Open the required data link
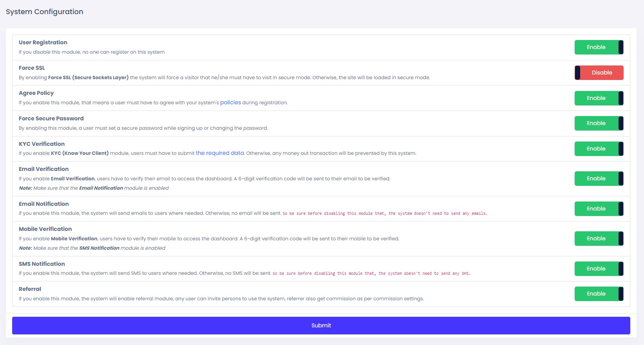Screen dimensions: 644x345 pyautogui.click(x=220, y=153)
